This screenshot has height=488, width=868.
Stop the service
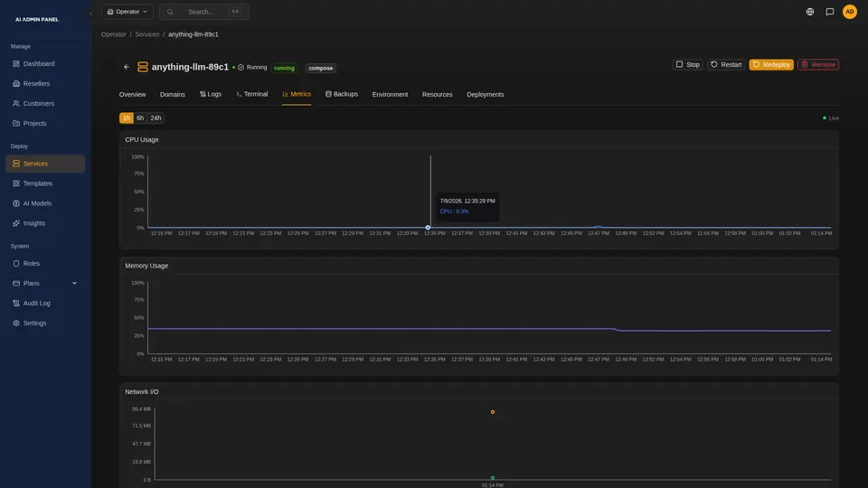tap(687, 65)
